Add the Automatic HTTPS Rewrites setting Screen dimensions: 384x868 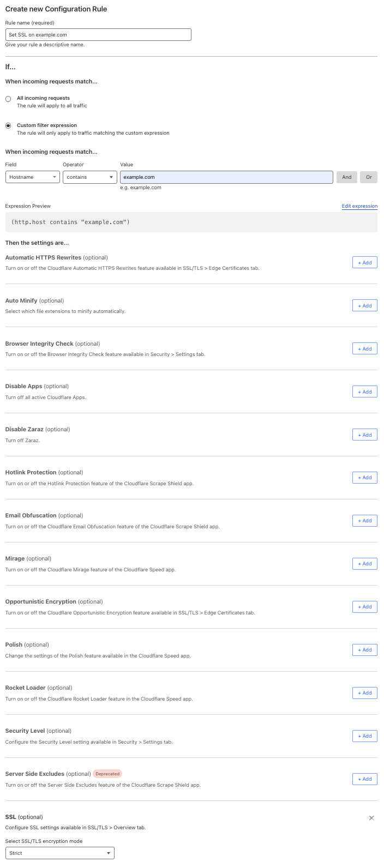tap(365, 263)
